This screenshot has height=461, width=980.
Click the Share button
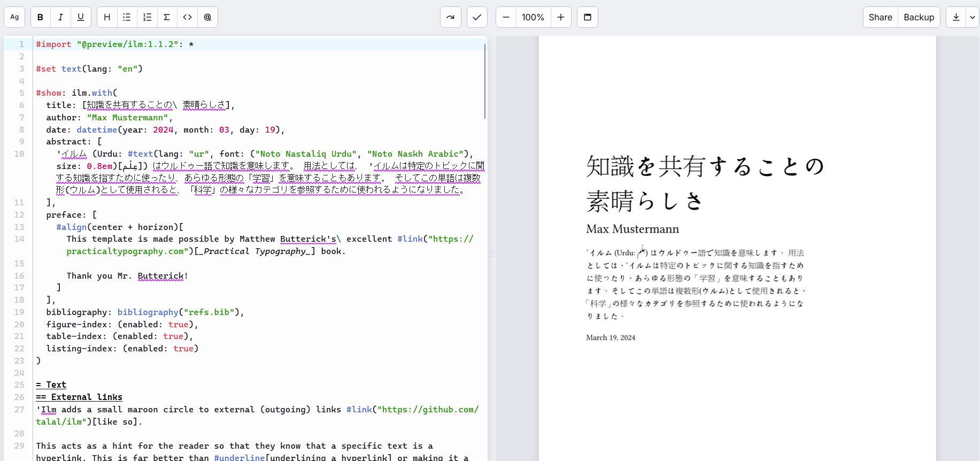(881, 17)
